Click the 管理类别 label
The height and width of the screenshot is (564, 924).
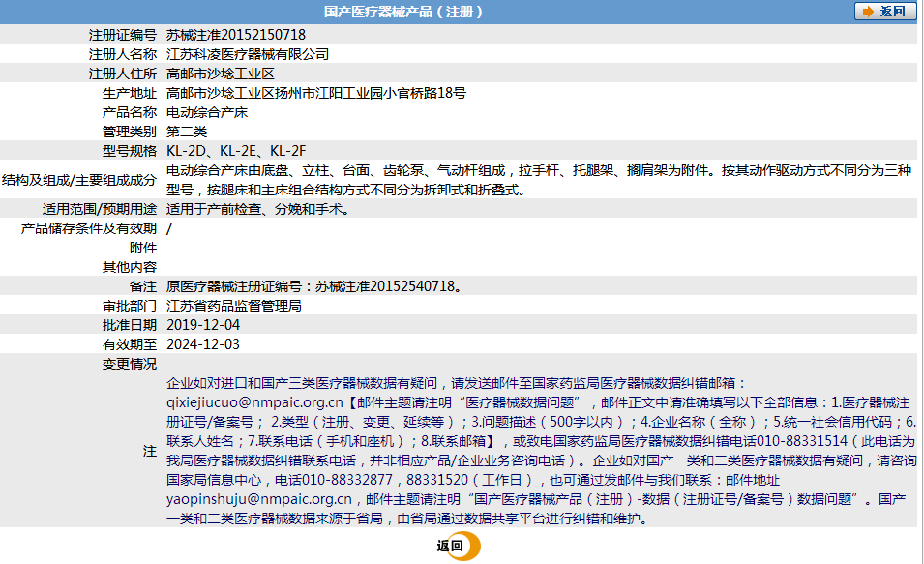130,132
